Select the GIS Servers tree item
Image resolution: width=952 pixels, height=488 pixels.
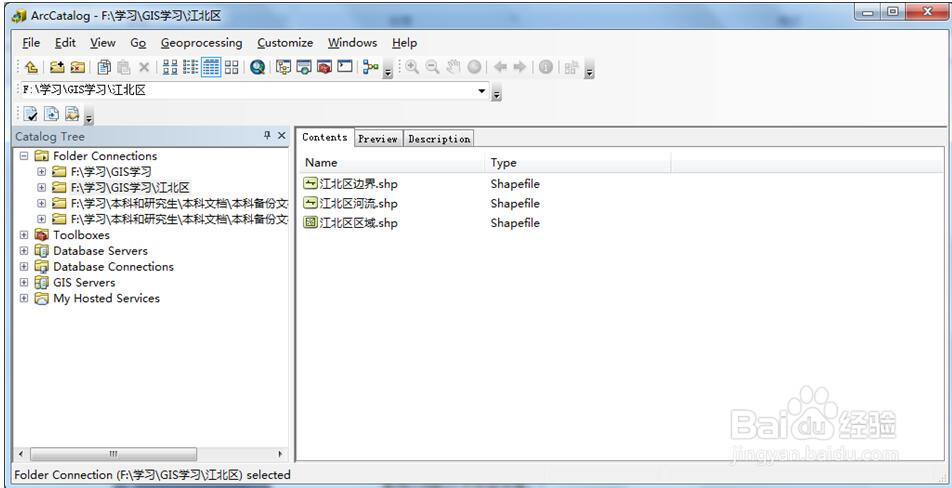[x=84, y=282]
